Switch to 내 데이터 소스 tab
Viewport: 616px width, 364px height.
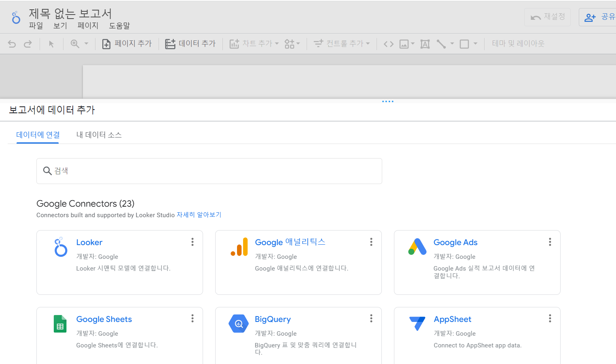pyautogui.click(x=99, y=135)
